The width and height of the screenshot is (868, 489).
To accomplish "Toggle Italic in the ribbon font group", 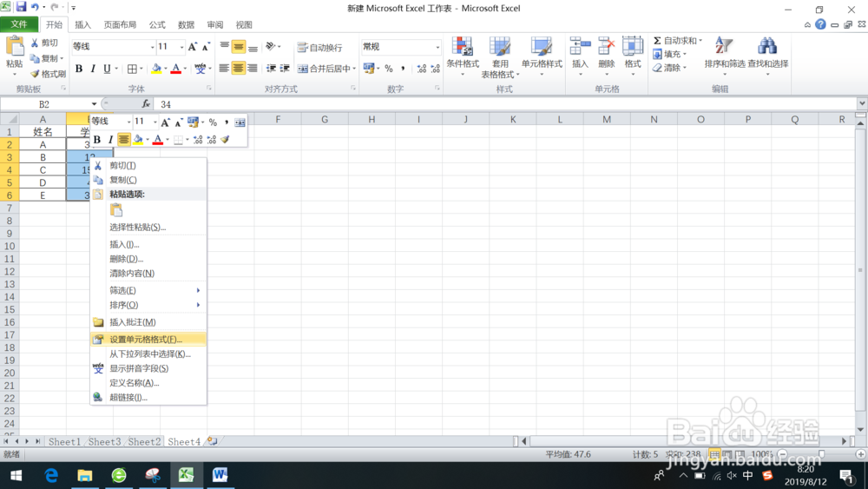I will pos(93,69).
